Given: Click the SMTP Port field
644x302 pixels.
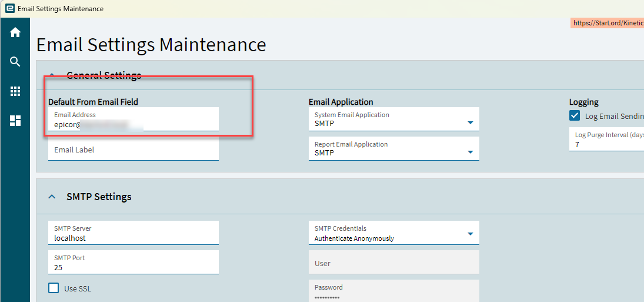Looking at the screenshot, I should (x=133, y=267).
